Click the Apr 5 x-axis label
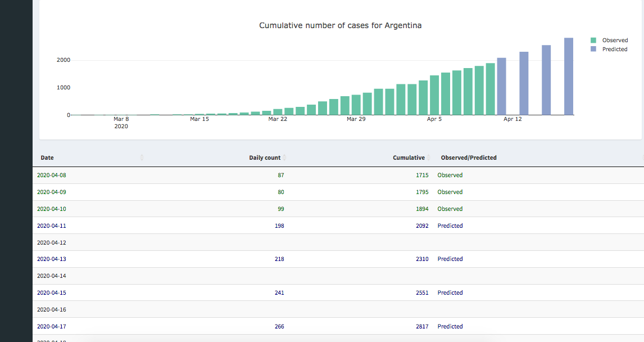 [x=434, y=119]
